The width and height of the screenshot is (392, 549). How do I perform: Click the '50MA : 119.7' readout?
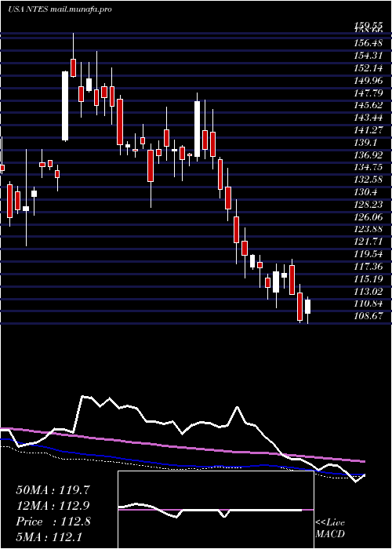(53, 490)
